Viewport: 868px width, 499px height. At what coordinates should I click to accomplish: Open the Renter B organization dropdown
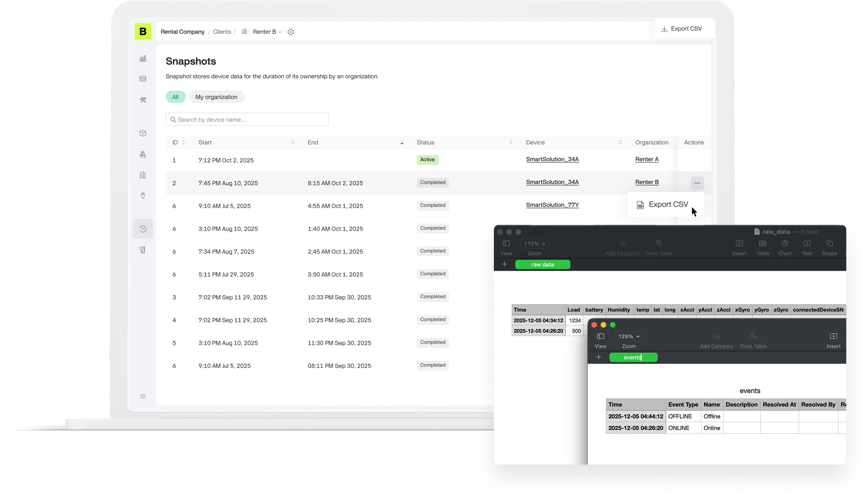tap(267, 32)
